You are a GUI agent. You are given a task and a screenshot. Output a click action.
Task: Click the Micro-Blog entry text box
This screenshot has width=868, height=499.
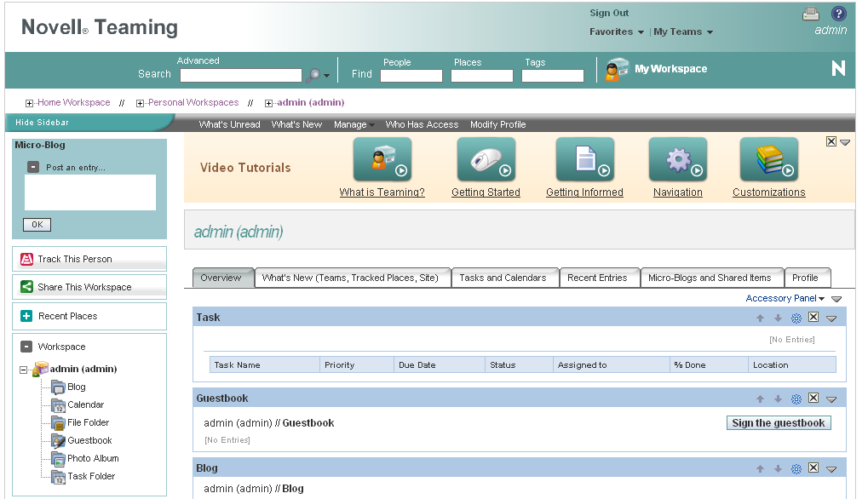89,192
